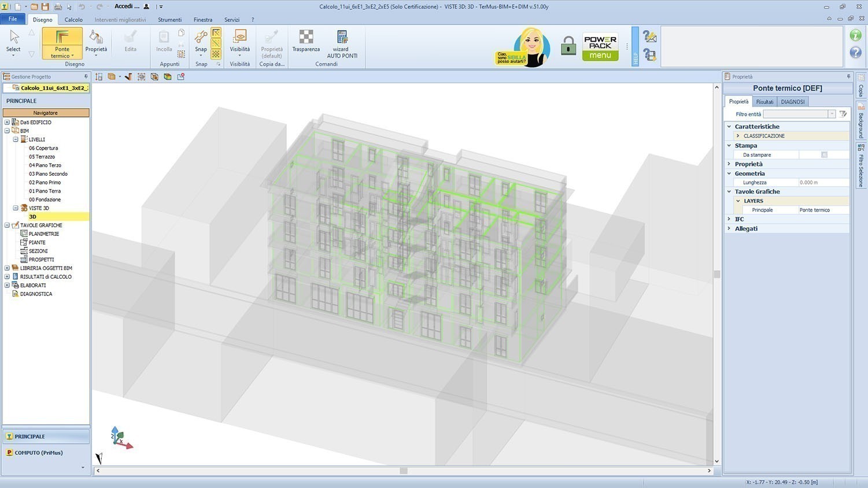Click the Navigatore header button
The height and width of the screenshot is (488, 868).
click(46, 113)
